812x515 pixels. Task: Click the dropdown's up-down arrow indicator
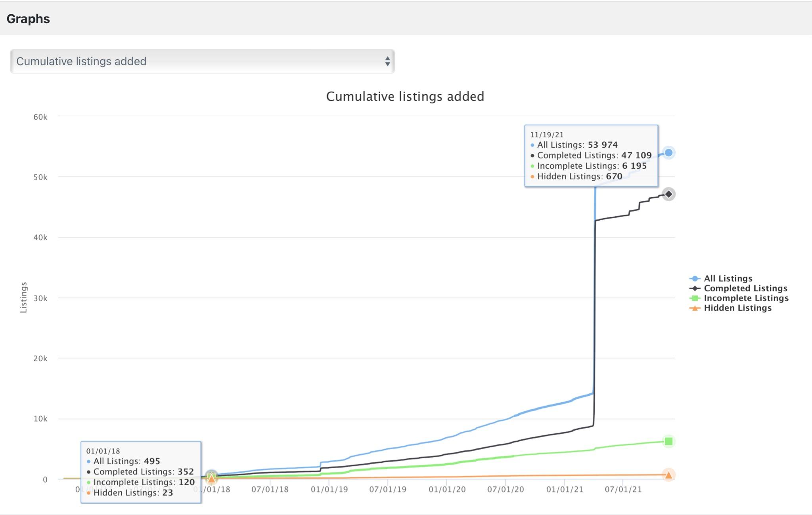(x=387, y=61)
